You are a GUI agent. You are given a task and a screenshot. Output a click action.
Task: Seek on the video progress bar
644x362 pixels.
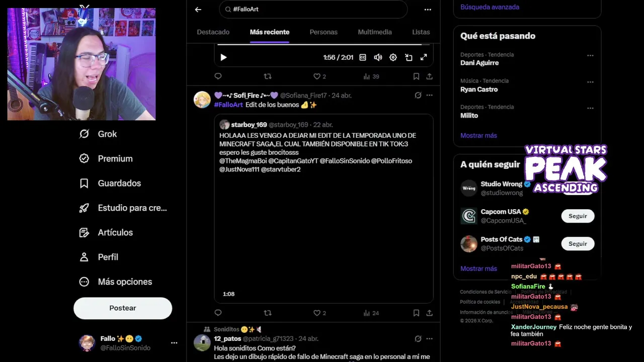tap(324, 45)
